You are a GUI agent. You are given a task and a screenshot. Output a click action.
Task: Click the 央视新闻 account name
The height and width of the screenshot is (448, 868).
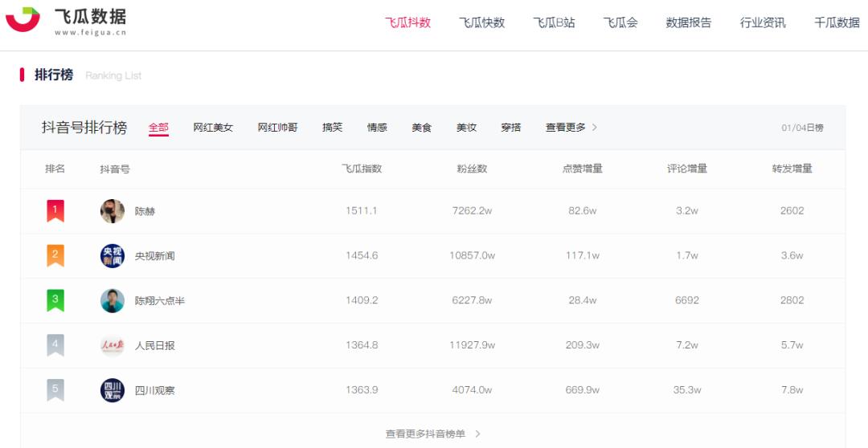point(155,256)
